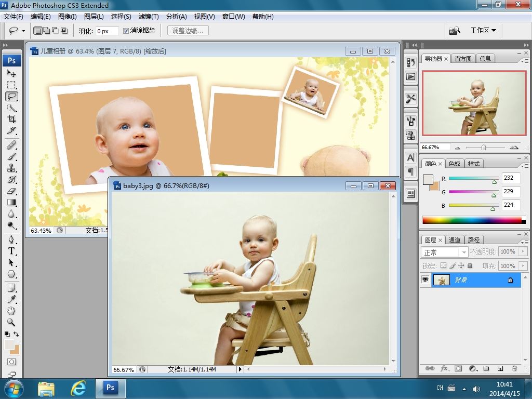Choose New Selection mode button

(x=37, y=31)
